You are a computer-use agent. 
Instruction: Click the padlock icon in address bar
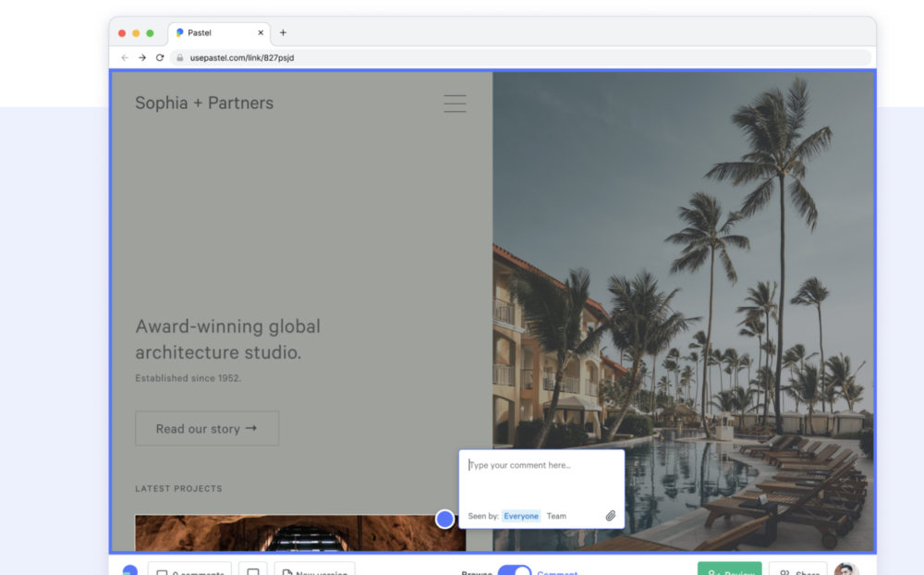pos(181,57)
